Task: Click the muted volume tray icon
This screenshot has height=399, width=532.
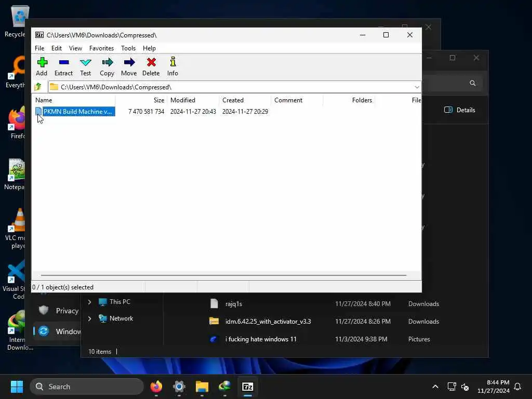Action: click(465, 387)
